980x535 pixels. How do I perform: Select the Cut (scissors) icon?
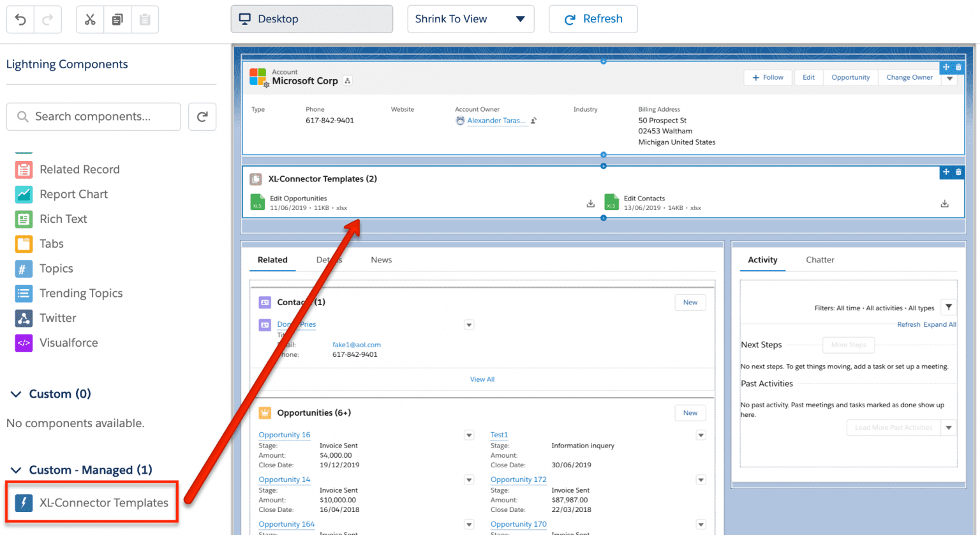89,19
